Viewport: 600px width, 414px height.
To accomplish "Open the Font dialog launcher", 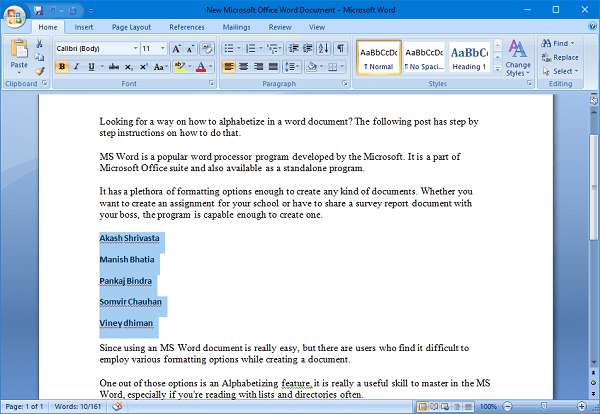I will [211, 83].
